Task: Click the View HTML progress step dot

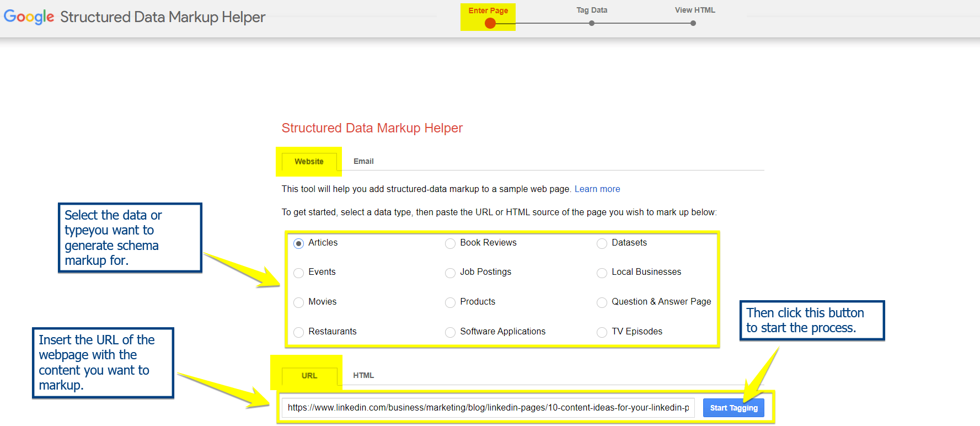Action: (693, 23)
